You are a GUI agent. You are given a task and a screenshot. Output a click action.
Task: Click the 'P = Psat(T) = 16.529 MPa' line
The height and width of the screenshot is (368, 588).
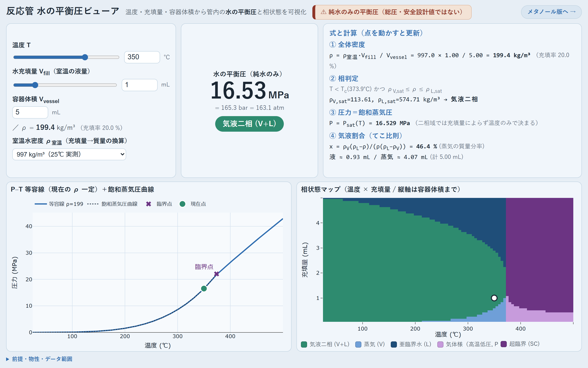[370, 123]
